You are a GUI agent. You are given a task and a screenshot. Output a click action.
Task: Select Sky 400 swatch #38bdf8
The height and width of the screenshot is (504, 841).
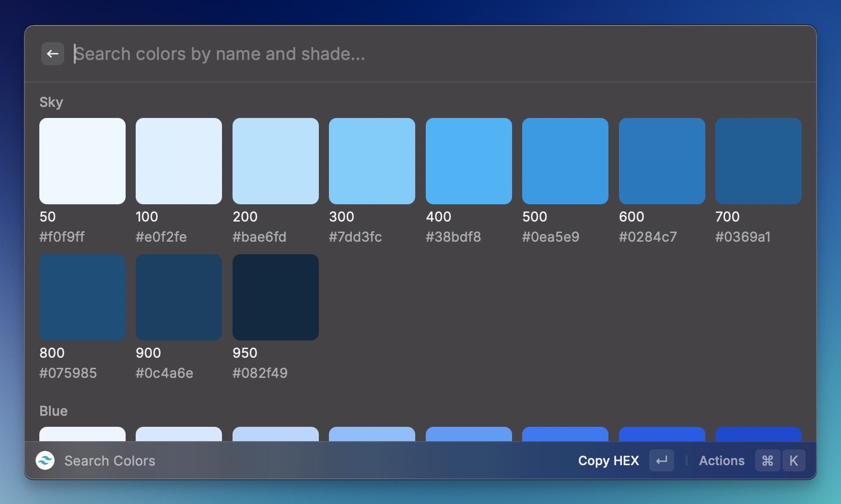coord(469,161)
